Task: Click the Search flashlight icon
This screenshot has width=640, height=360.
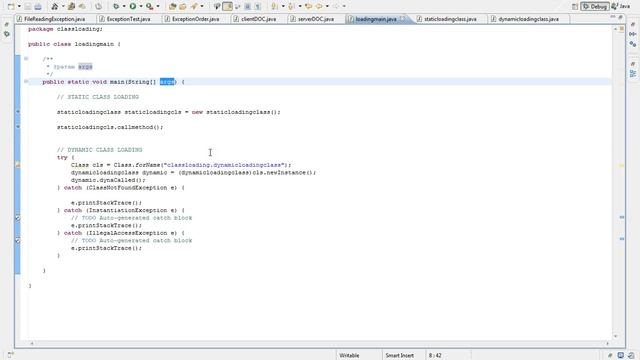Action: coord(217,6)
